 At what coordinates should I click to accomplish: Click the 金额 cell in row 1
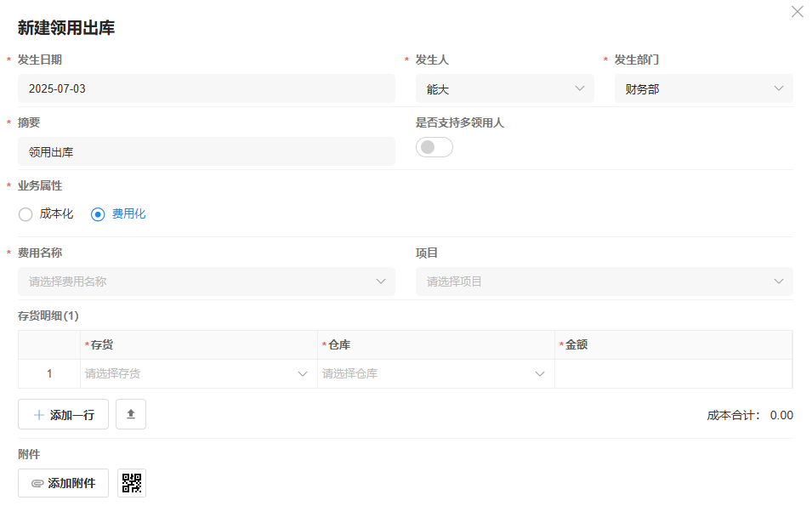coord(673,373)
